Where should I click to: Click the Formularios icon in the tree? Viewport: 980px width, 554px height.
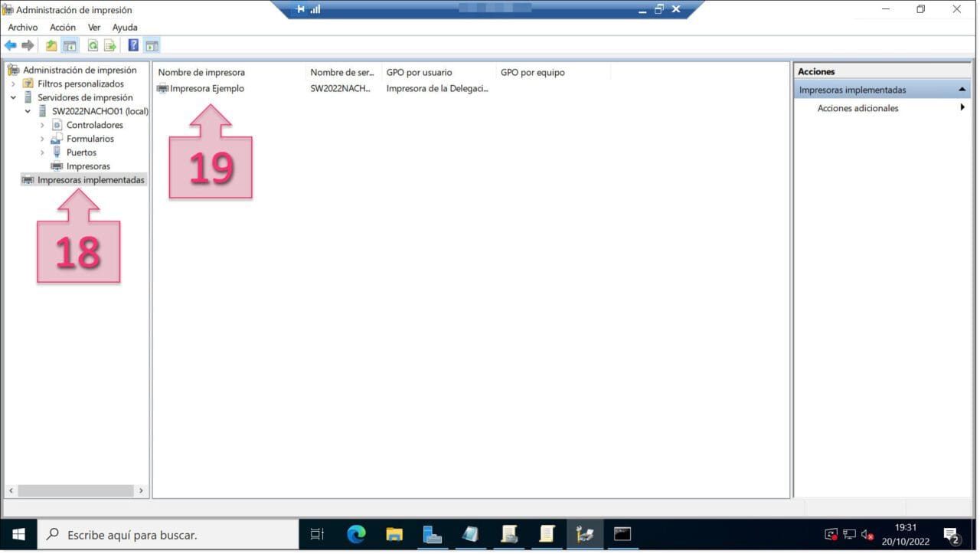pyautogui.click(x=57, y=139)
